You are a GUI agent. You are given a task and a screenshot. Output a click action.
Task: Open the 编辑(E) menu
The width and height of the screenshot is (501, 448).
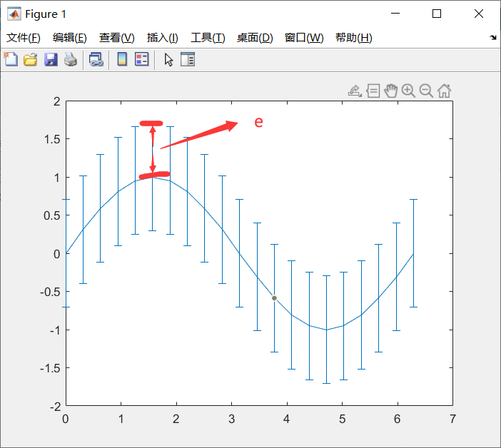[x=70, y=38]
